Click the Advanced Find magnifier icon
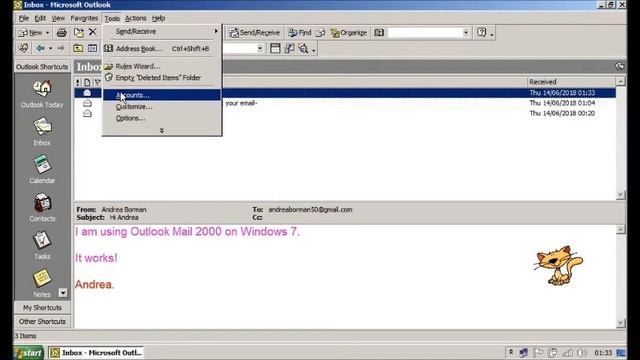This screenshot has height=360, width=640. pyautogui.click(x=303, y=49)
